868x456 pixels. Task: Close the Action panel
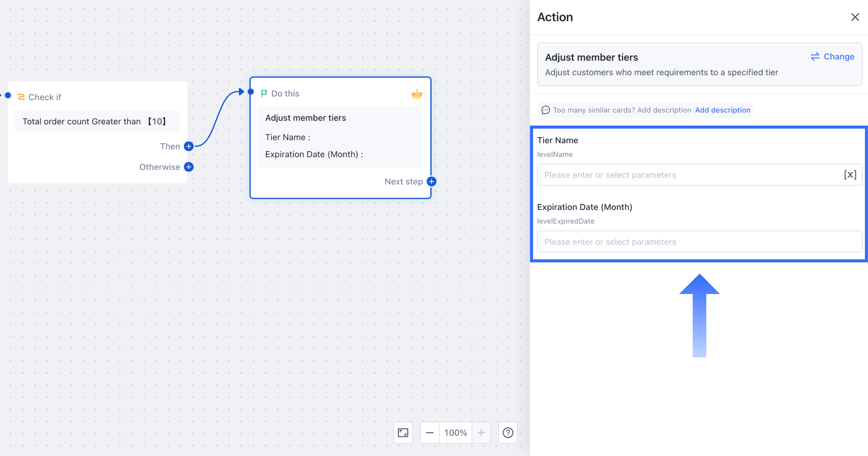click(x=855, y=17)
